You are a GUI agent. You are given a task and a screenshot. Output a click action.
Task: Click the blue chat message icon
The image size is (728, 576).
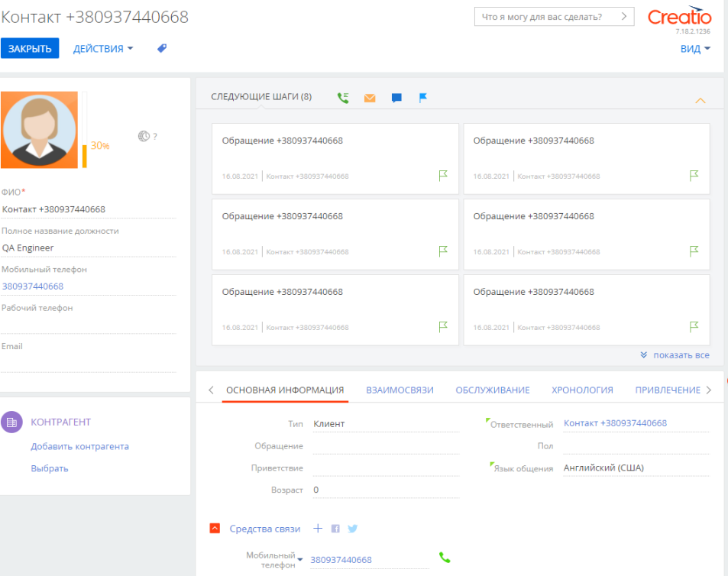tap(396, 98)
